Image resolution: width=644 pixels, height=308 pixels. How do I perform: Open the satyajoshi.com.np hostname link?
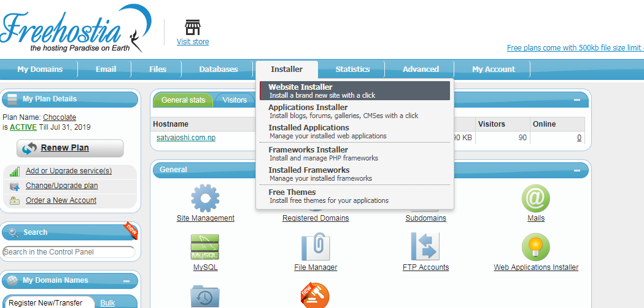pyautogui.click(x=186, y=138)
